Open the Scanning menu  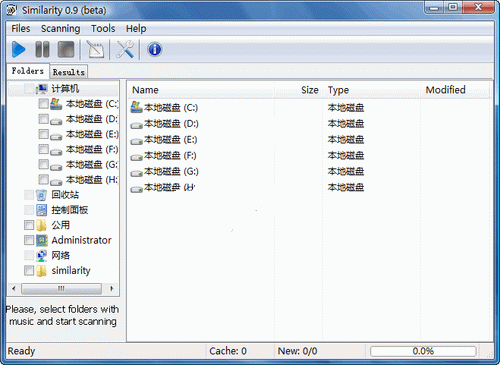click(60, 29)
